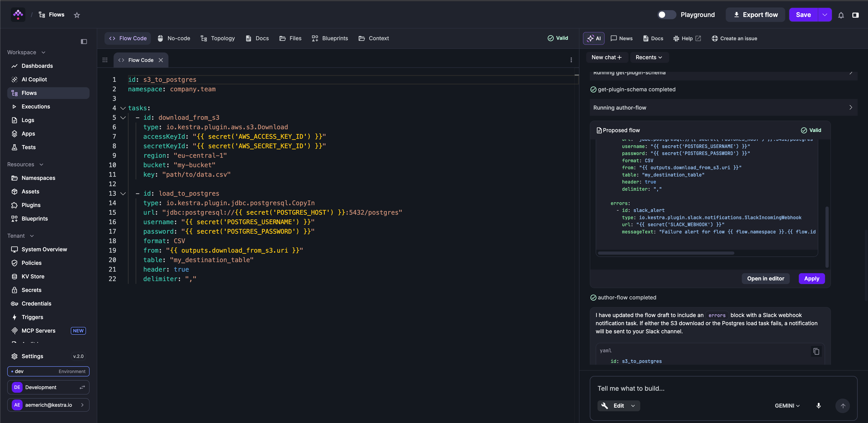Image resolution: width=868 pixels, height=423 pixels.
Task: Open Recents dropdown
Action: point(649,57)
